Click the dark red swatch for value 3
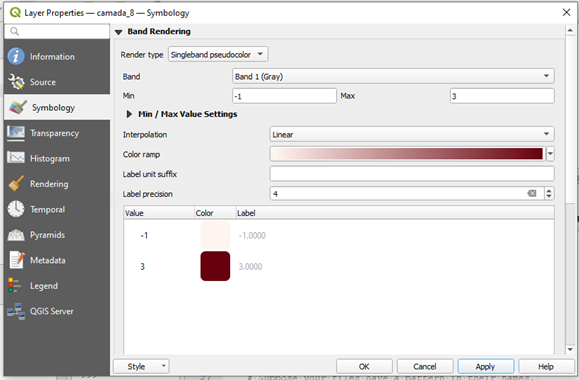The height and width of the screenshot is (380, 579). click(x=215, y=266)
